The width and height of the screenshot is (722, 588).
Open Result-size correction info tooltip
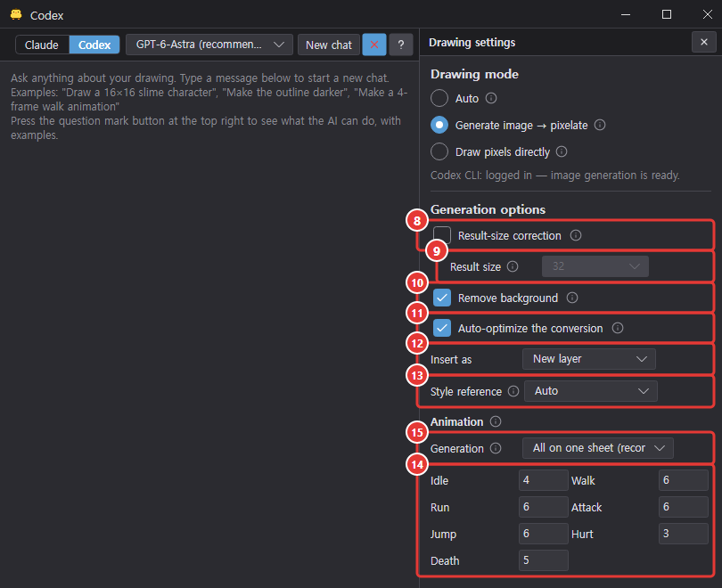pos(576,235)
